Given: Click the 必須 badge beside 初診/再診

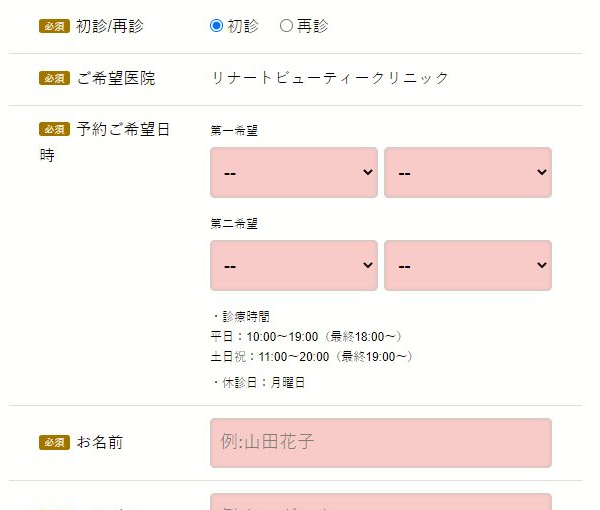Looking at the screenshot, I should 54,26.
